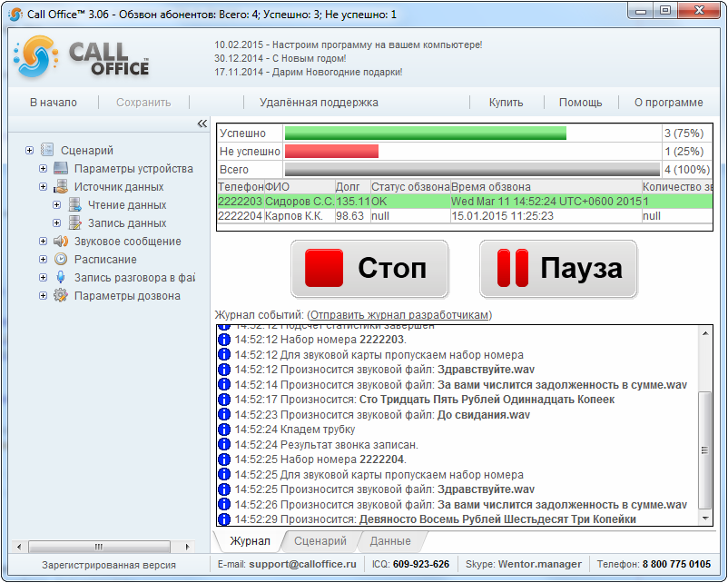Image resolution: width=728 pixels, height=583 pixels.
Task: Click the Время обзвона column header
Action: coord(546,187)
